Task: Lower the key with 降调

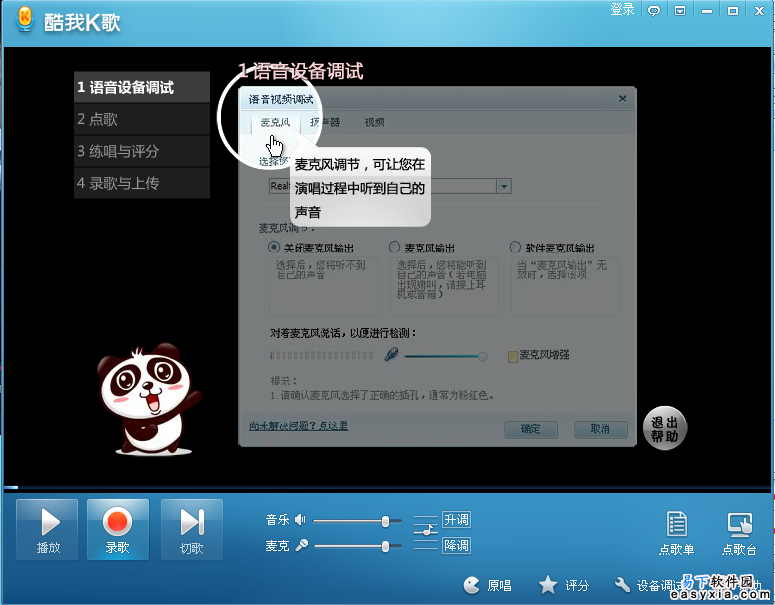Action: [456, 546]
